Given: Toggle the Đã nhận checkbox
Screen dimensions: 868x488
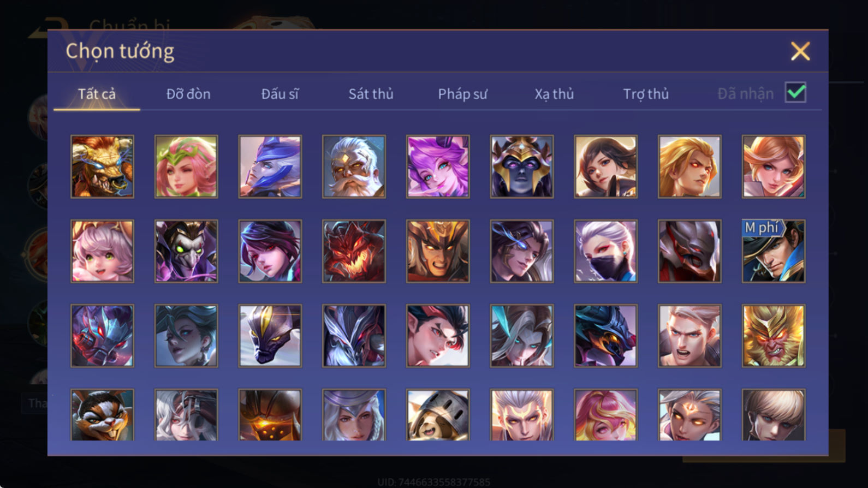Looking at the screenshot, I should [795, 93].
